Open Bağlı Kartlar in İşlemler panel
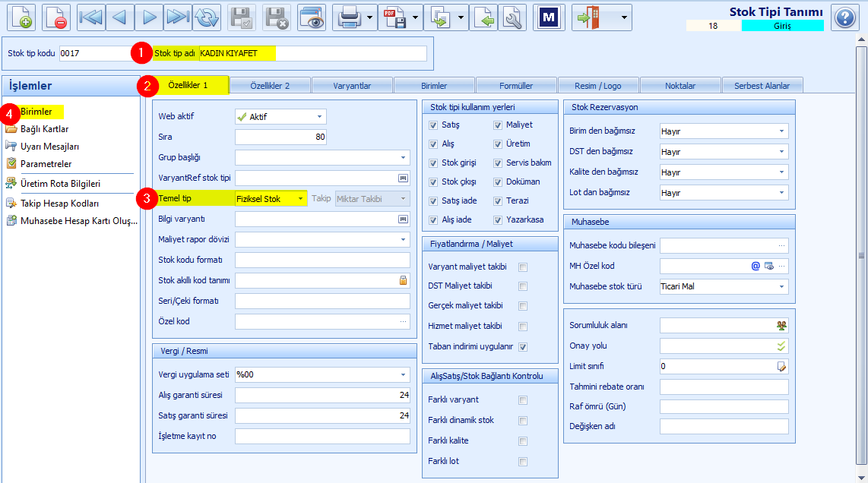The width and height of the screenshot is (868, 483). point(44,129)
